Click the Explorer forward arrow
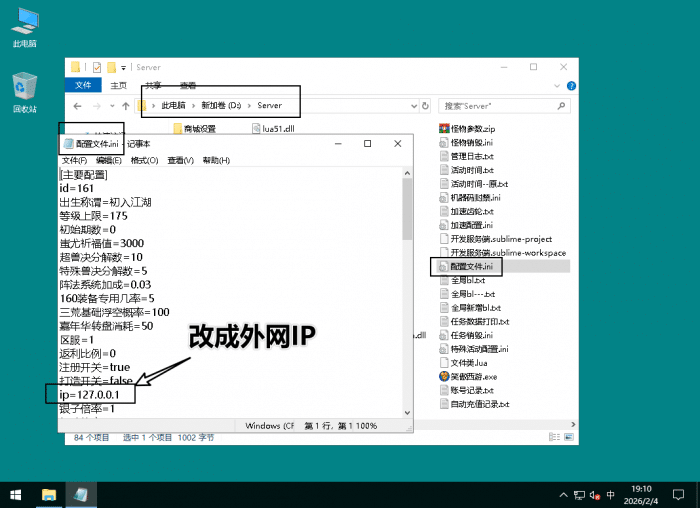This screenshot has width=700, height=508. click(x=96, y=106)
